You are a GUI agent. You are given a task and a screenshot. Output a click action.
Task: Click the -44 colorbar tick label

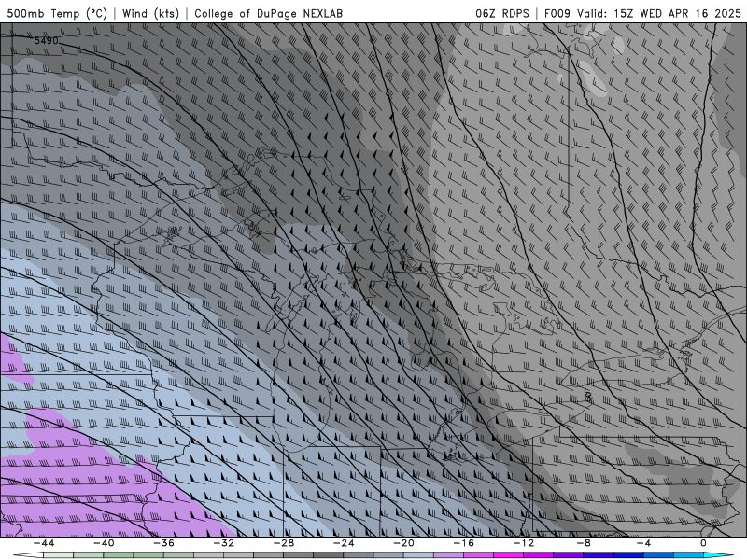click(x=44, y=543)
